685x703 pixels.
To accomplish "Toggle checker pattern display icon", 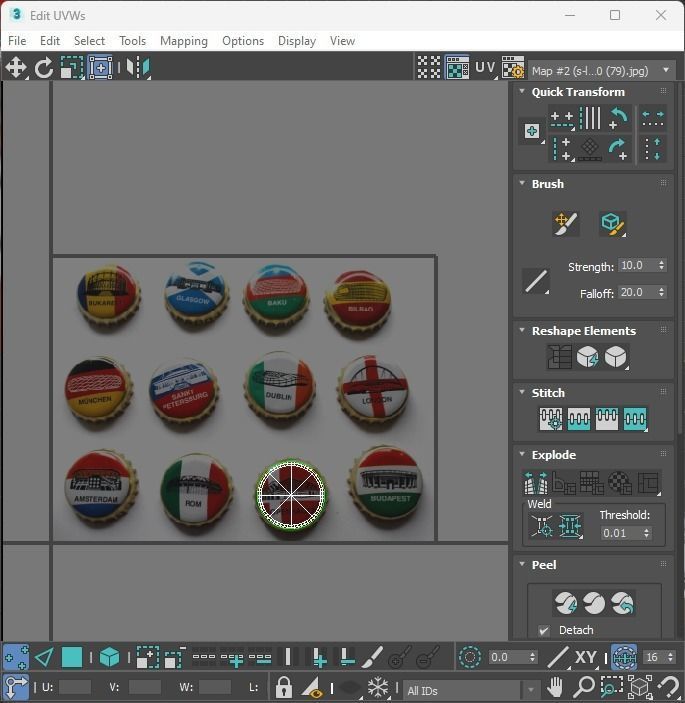I will (x=429, y=67).
